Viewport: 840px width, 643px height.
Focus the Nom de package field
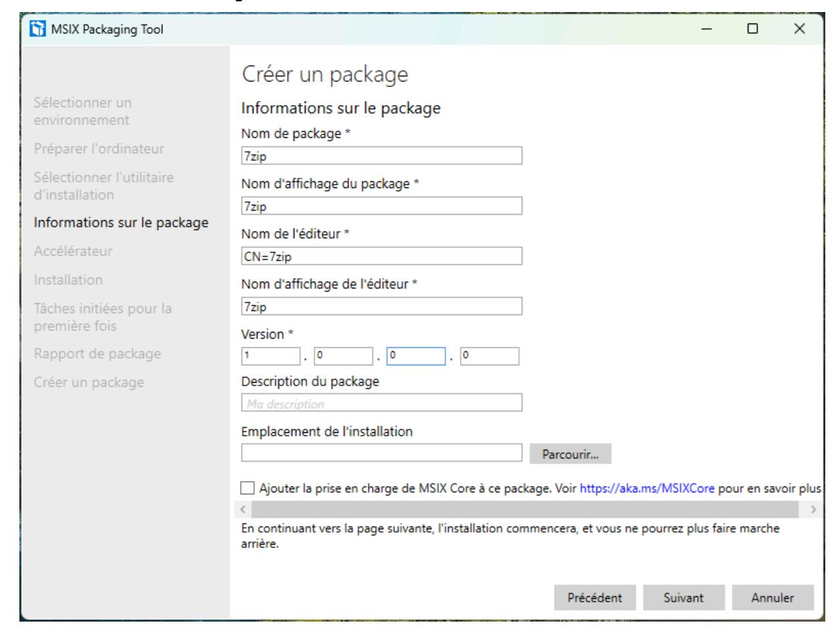pos(381,157)
